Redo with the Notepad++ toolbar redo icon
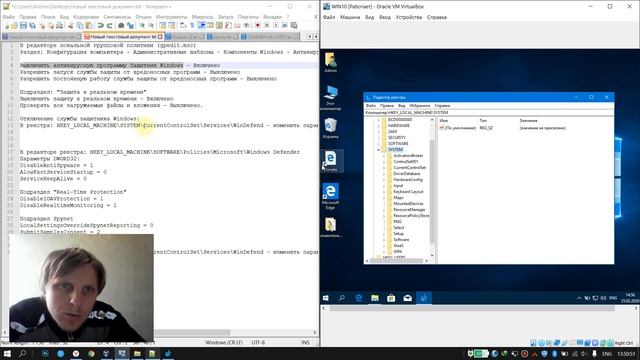Screen dimensions: 640x360 pos(109,25)
